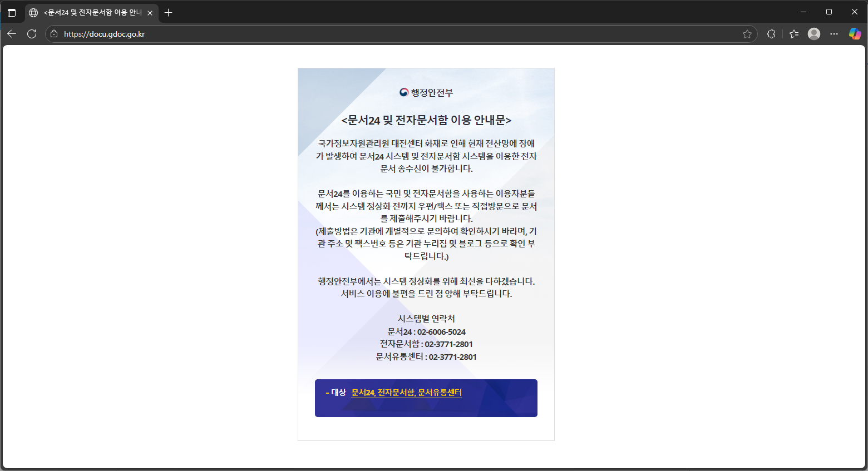Close the browser window
Image resolution: width=868 pixels, height=471 pixels.
854,12
